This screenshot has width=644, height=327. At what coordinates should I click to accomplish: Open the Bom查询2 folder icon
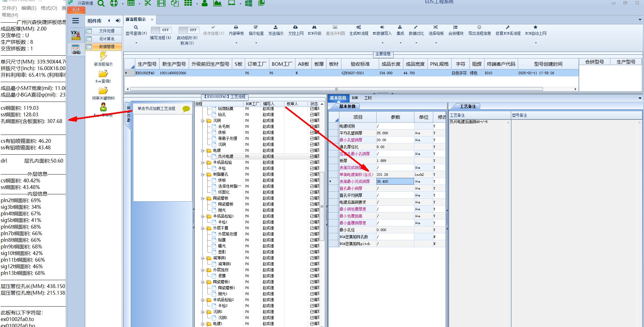point(103,74)
